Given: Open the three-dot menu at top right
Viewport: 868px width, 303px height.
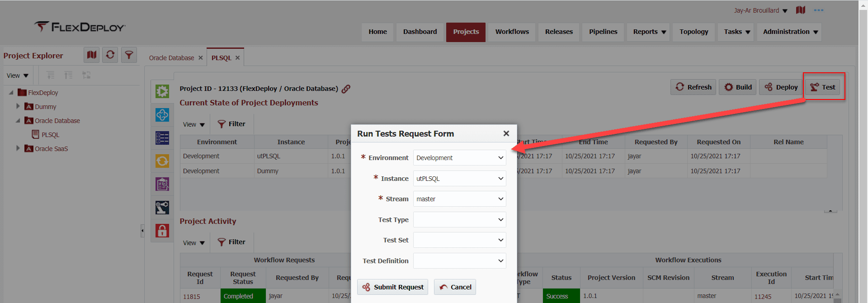Looking at the screenshot, I should point(819,10).
